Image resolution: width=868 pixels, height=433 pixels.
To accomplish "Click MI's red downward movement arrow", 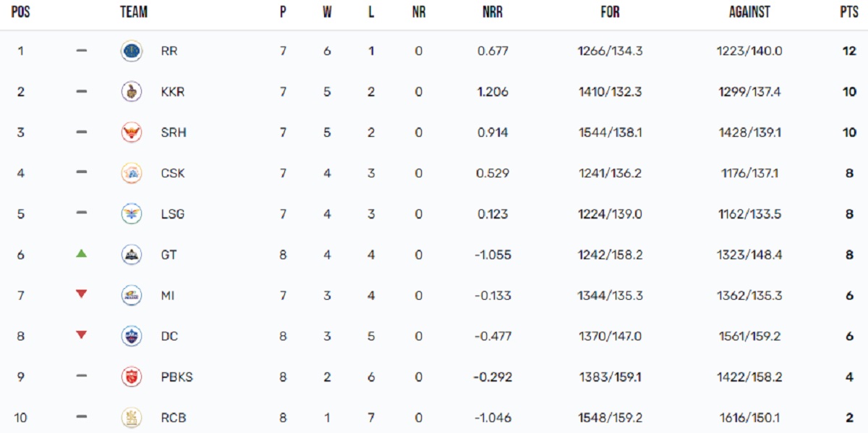I will tap(82, 294).
